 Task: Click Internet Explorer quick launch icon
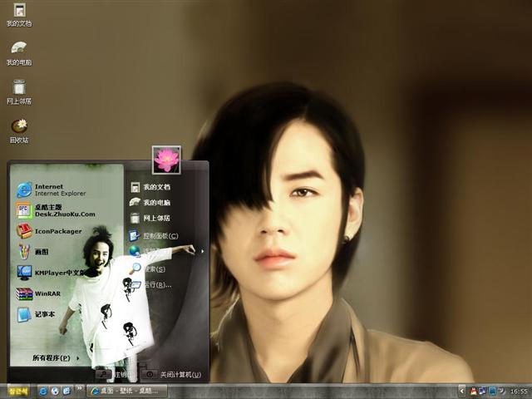(x=43, y=392)
